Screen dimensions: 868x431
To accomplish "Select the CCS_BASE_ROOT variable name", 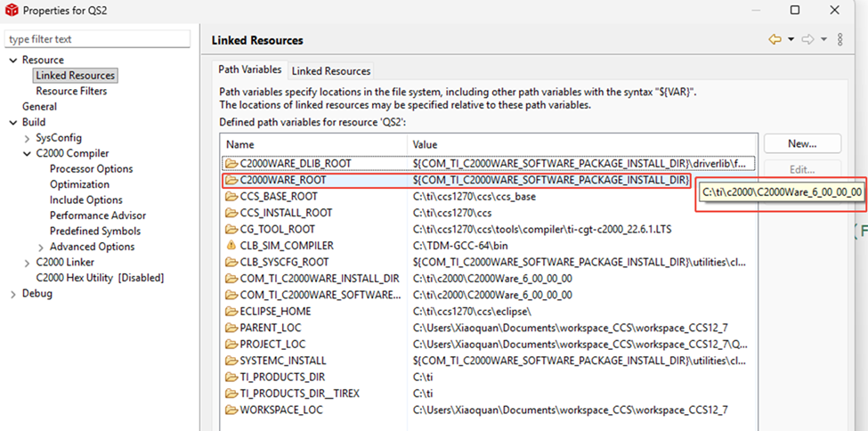I will (279, 197).
